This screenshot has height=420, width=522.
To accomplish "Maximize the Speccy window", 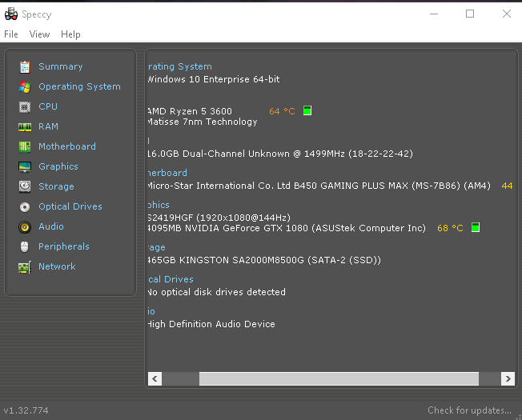I will pos(470,14).
